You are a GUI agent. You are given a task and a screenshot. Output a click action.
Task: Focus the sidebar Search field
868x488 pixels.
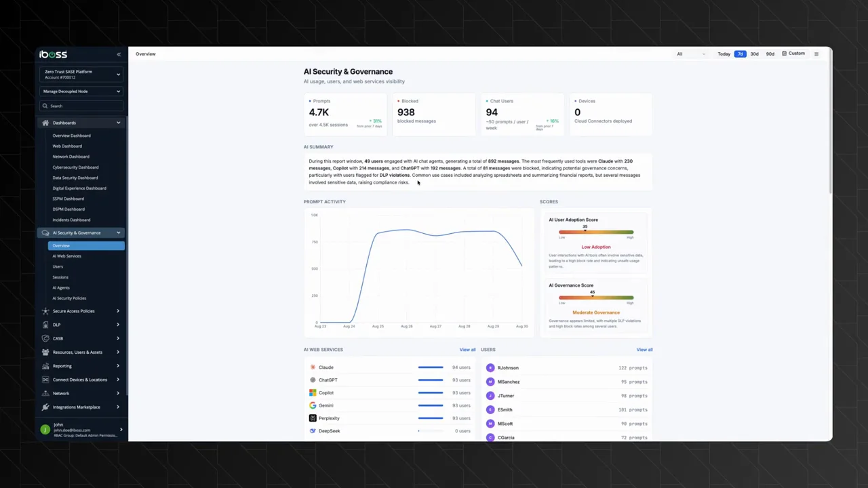[x=81, y=106]
